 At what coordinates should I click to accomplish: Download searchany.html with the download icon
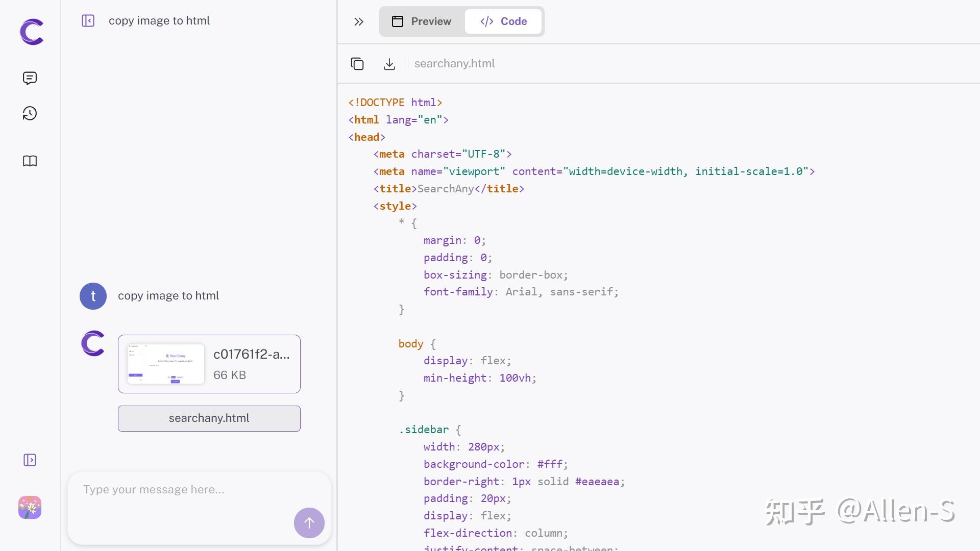[x=389, y=64]
